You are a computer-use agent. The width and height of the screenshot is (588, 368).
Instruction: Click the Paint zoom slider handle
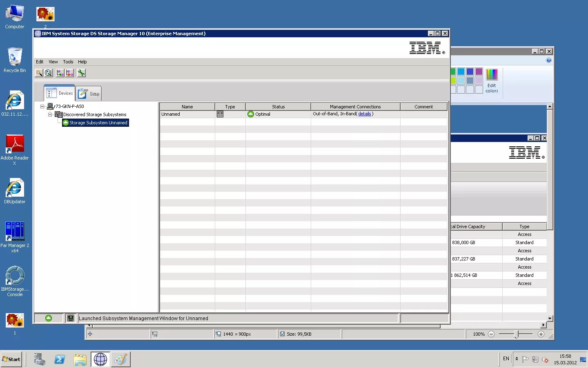click(x=517, y=334)
